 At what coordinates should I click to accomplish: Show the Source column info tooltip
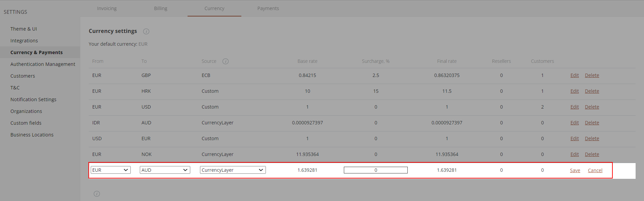226,61
